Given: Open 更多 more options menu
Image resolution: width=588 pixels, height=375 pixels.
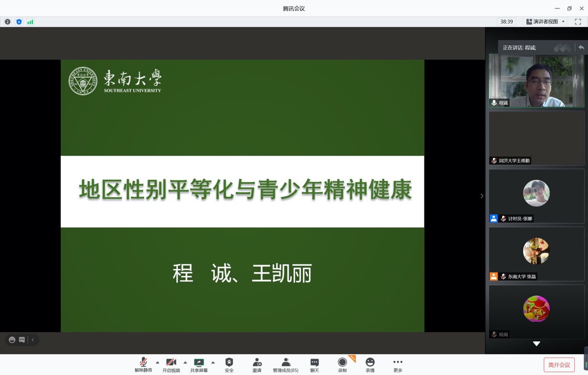Looking at the screenshot, I should coord(398,364).
